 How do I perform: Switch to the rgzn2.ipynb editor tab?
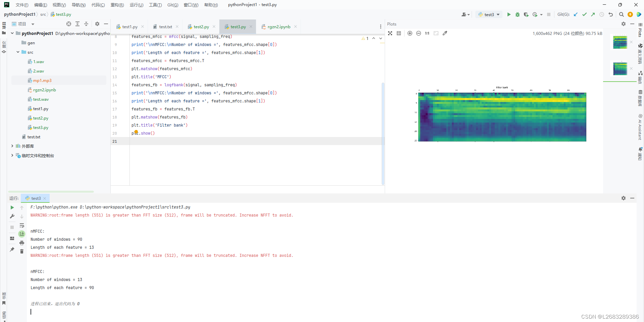pos(279,27)
